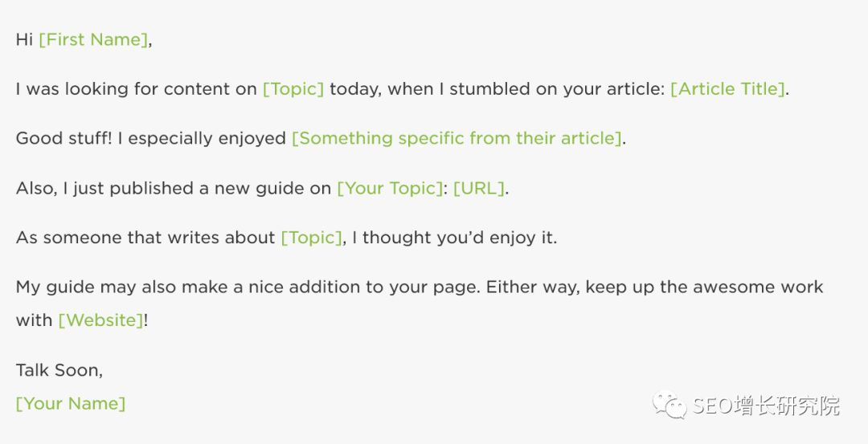Click the [First Name] placeholder
868x444 pixels.
[x=93, y=40]
